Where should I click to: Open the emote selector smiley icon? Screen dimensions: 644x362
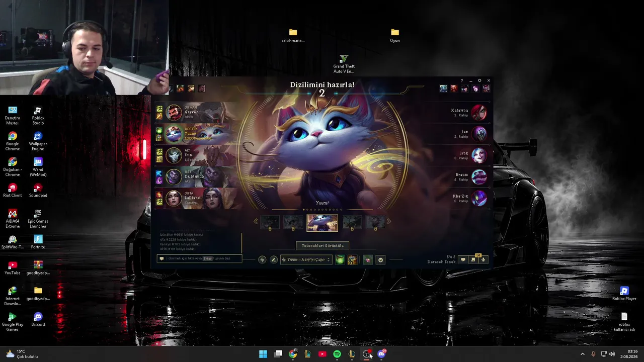coord(380,259)
